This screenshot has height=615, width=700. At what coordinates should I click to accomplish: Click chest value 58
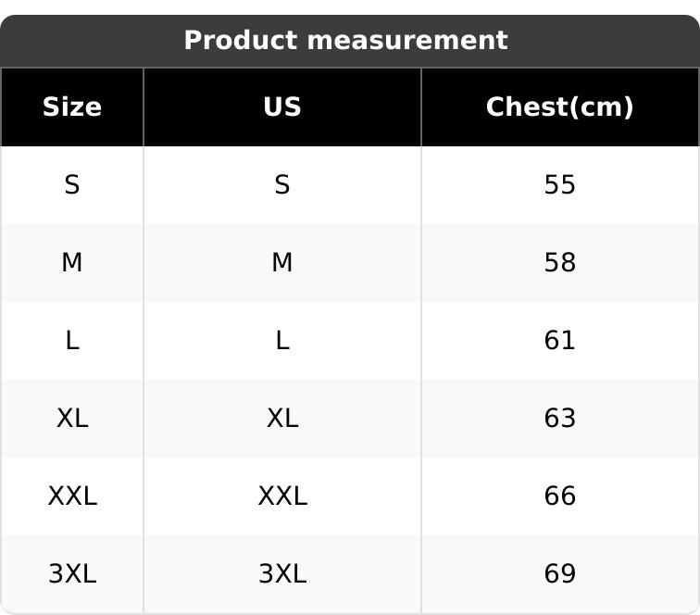pos(559,263)
